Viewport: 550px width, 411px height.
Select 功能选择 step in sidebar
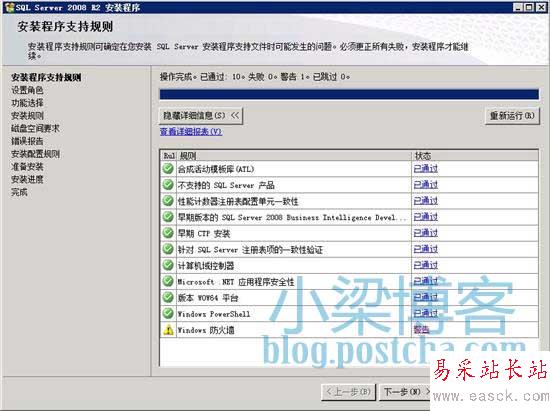[27, 103]
